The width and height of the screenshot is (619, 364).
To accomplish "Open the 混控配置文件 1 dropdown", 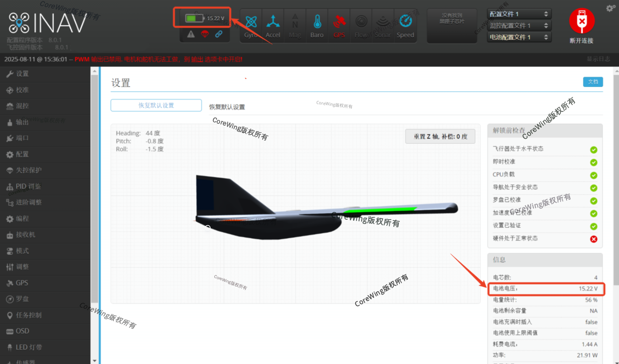I will (519, 26).
